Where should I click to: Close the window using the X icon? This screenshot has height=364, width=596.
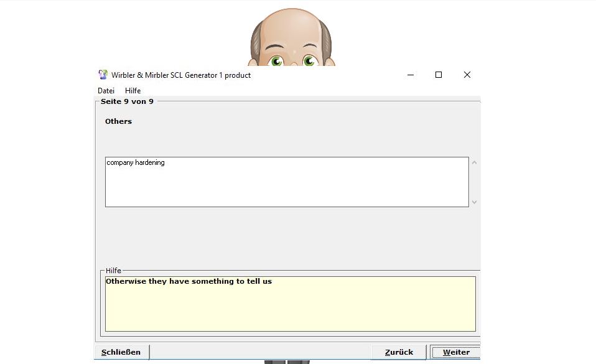pyautogui.click(x=467, y=75)
